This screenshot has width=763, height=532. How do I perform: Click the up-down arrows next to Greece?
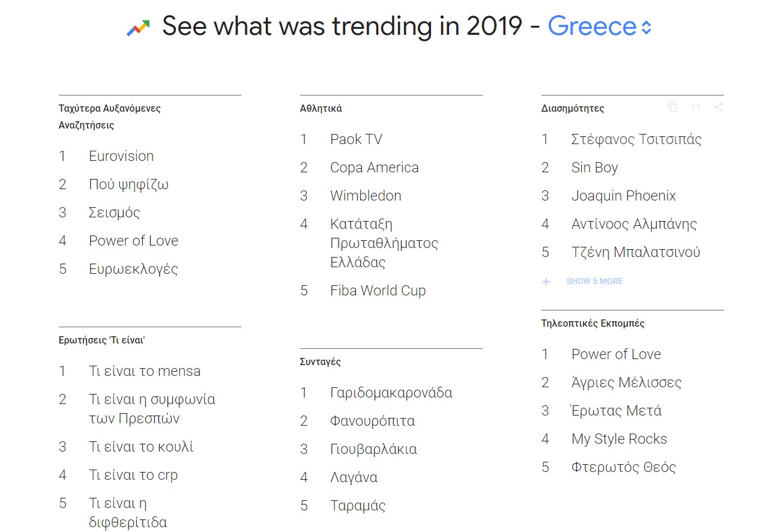click(646, 28)
